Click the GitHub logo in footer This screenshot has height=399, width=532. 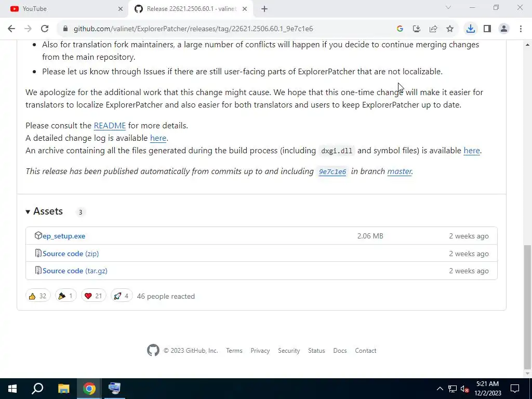tap(153, 351)
